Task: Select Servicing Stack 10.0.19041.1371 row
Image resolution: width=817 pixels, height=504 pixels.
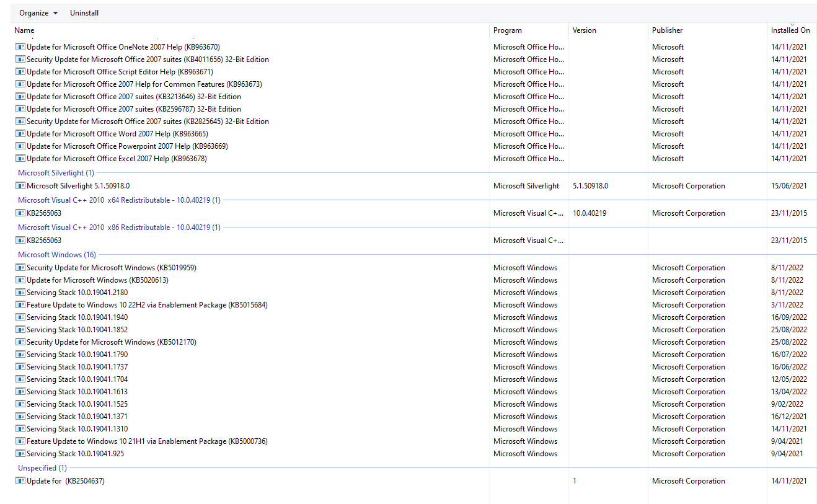Action: (x=413, y=417)
